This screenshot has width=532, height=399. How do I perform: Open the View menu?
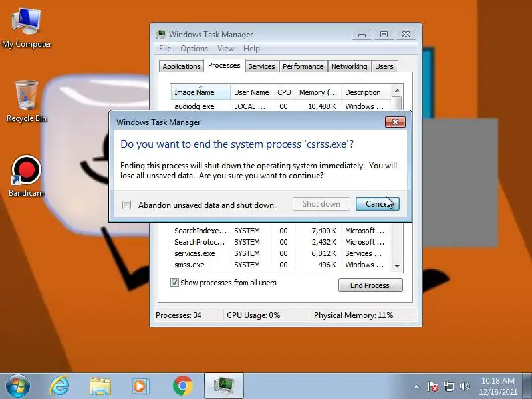(225, 49)
